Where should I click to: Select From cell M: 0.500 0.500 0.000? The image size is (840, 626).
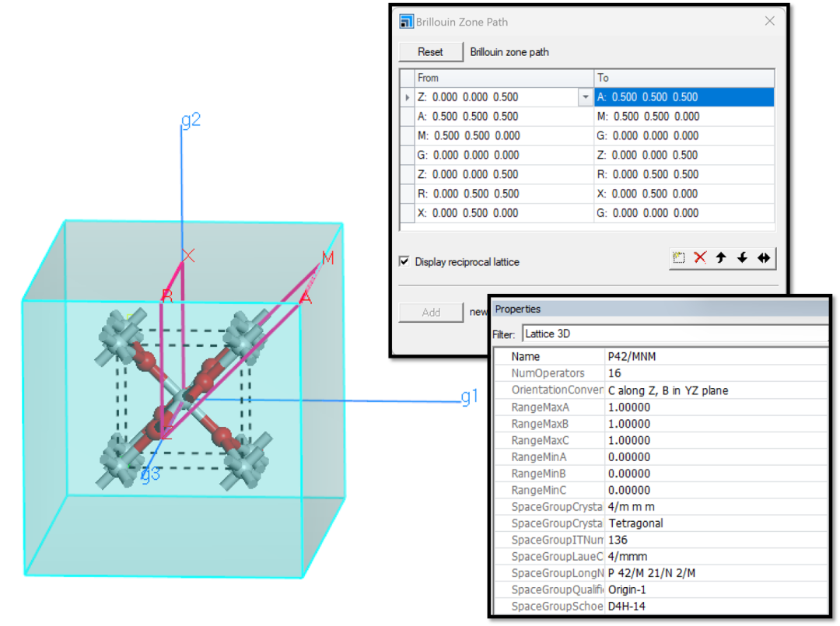[x=505, y=135]
